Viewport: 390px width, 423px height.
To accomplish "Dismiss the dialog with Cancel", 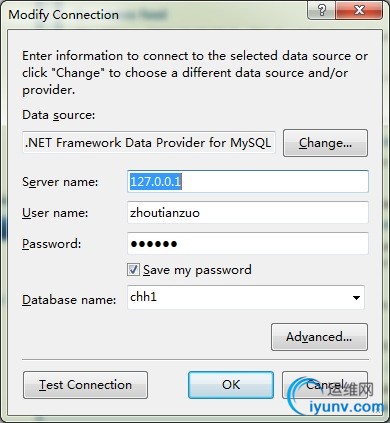I will 325,385.
